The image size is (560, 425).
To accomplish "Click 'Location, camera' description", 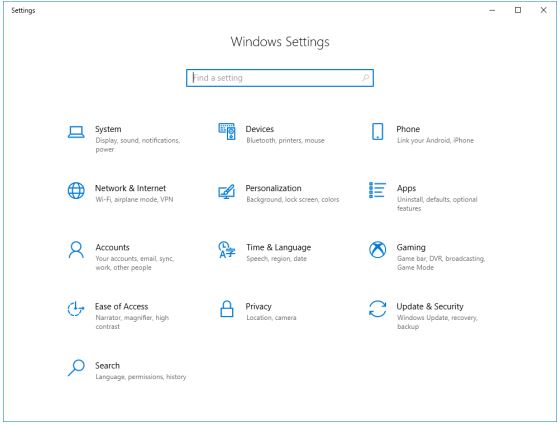I will (271, 318).
